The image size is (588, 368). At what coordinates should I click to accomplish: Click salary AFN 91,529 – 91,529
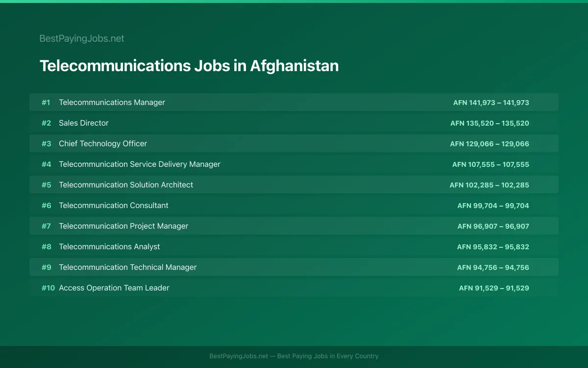coord(494,288)
